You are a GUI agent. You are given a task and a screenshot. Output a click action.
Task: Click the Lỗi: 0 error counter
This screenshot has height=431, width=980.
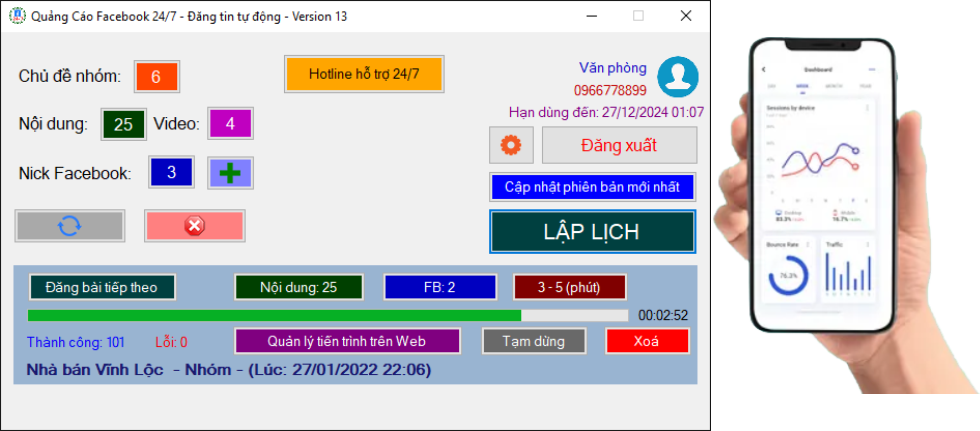[x=171, y=342]
